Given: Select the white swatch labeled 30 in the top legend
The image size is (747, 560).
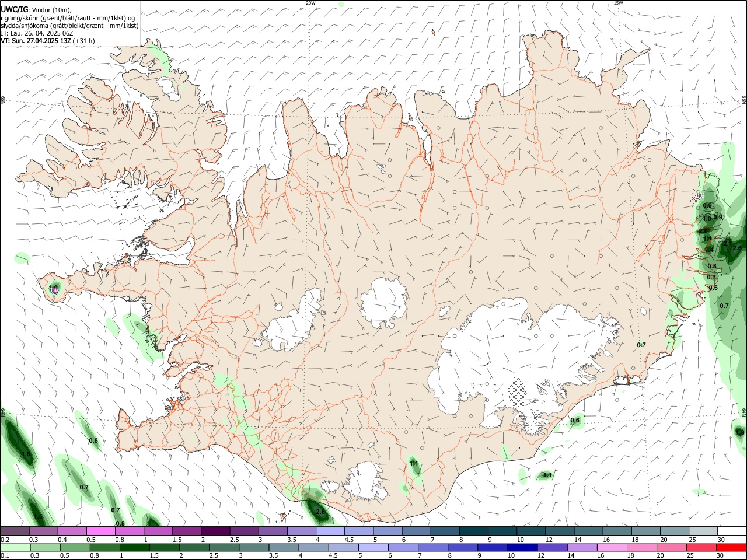Looking at the screenshot, I should (x=731, y=531).
